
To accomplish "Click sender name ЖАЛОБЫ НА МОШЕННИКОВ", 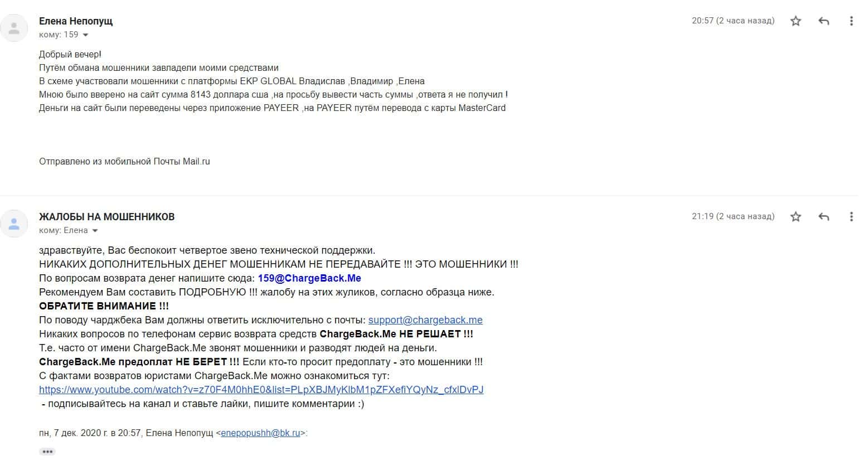I will coord(106,217).
